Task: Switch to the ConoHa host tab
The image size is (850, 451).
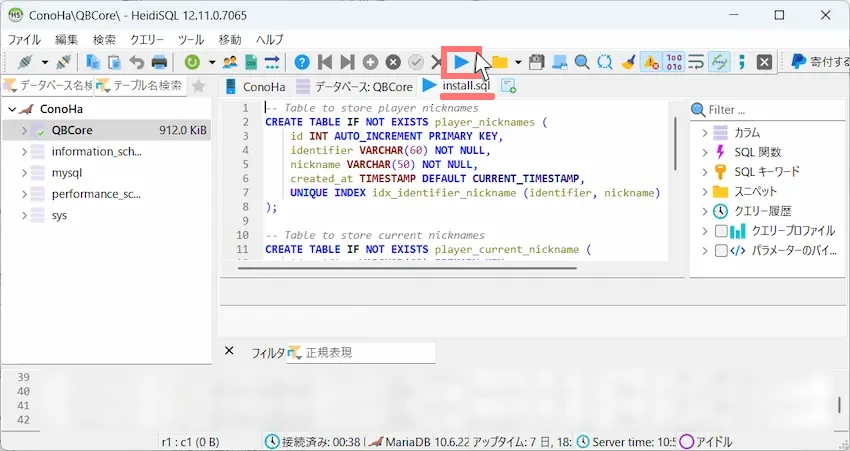Action: [x=255, y=87]
